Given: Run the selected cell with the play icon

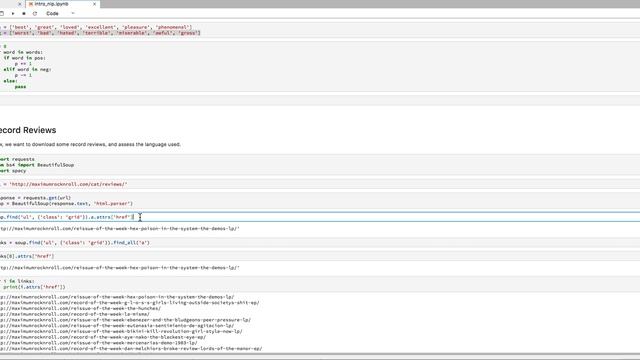Looking at the screenshot, I should click(13, 13).
